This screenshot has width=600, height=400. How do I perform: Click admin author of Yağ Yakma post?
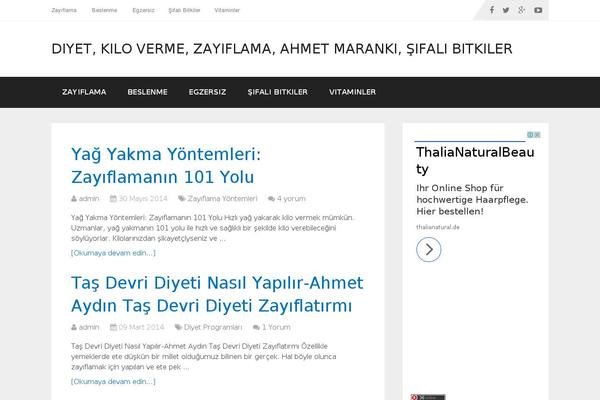tap(89, 199)
